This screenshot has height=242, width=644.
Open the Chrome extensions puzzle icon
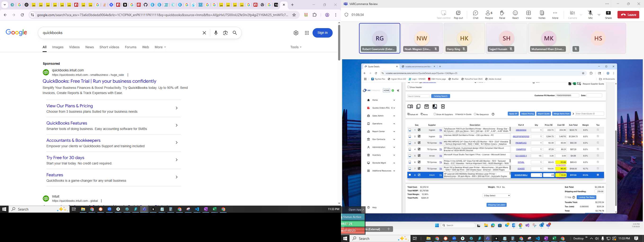pos(314,15)
